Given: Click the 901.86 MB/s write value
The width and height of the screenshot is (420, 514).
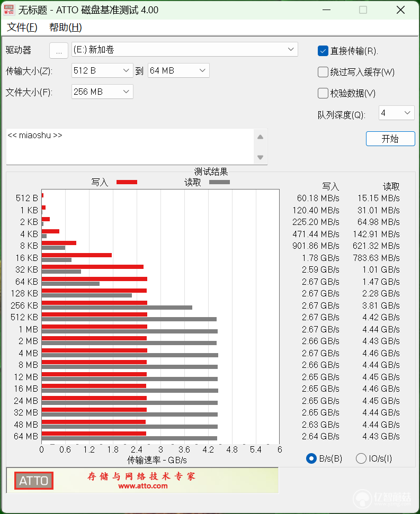Looking at the screenshot, I should coord(316,246).
